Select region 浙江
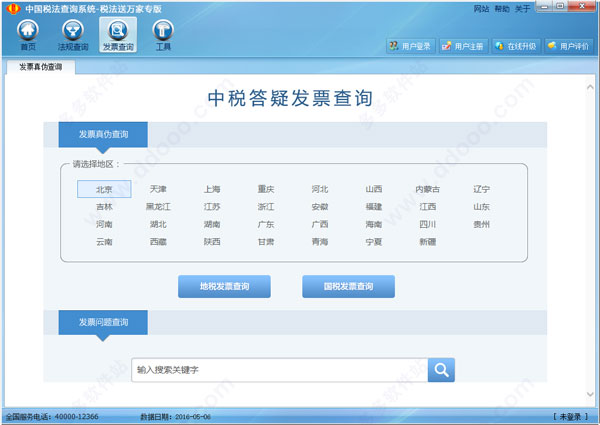The width and height of the screenshot is (600, 425). pyautogui.click(x=266, y=207)
